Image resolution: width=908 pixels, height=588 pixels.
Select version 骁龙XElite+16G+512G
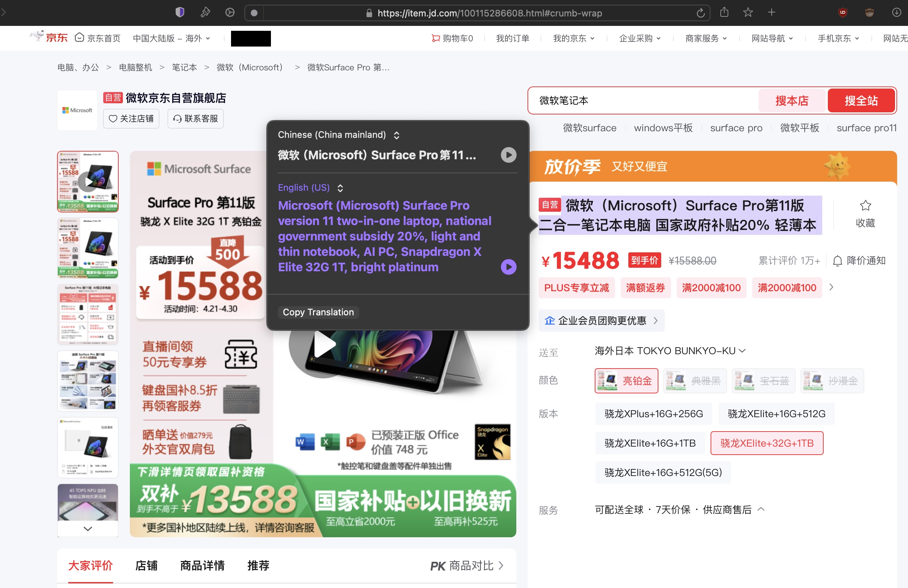click(x=776, y=414)
